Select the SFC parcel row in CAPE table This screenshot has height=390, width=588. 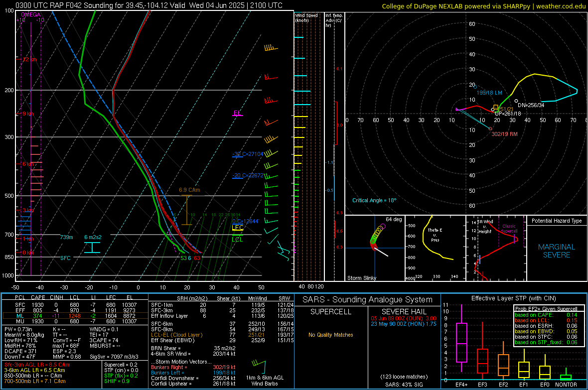75,305
